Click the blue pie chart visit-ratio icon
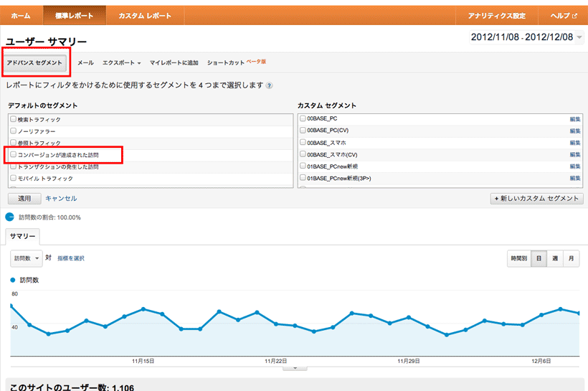The image size is (588, 391). pos(10,217)
